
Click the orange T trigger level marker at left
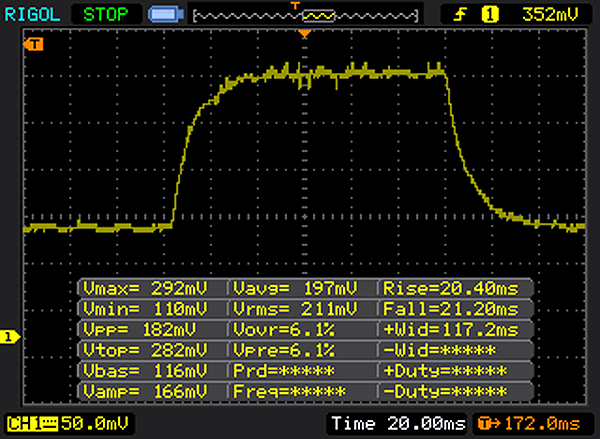(x=33, y=44)
